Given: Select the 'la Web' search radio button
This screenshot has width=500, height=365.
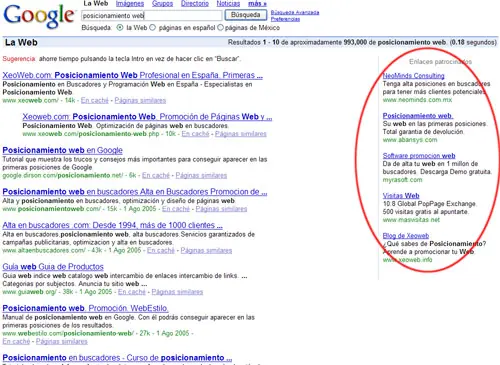Looking at the screenshot, I should coord(120,28).
